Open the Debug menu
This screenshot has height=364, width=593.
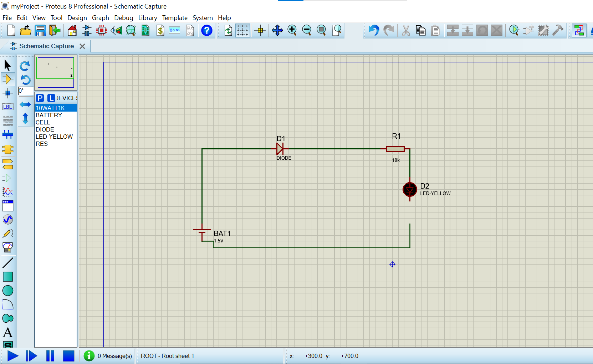click(x=123, y=18)
